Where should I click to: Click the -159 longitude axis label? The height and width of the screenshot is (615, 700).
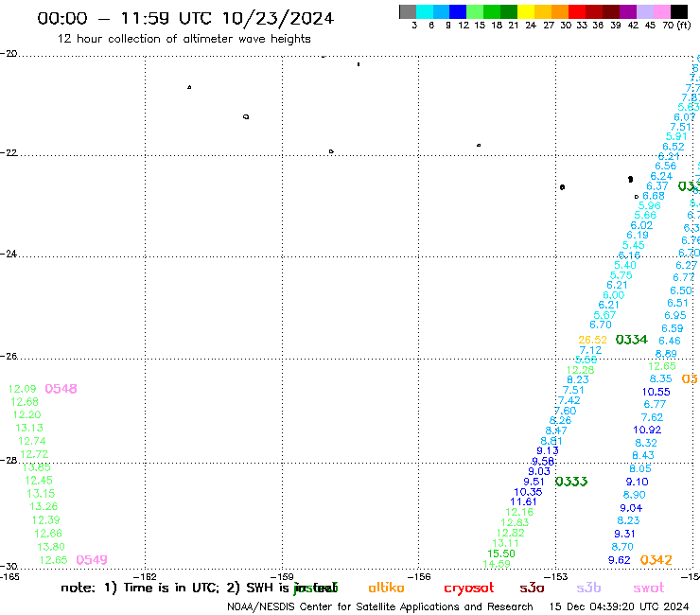(283, 576)
